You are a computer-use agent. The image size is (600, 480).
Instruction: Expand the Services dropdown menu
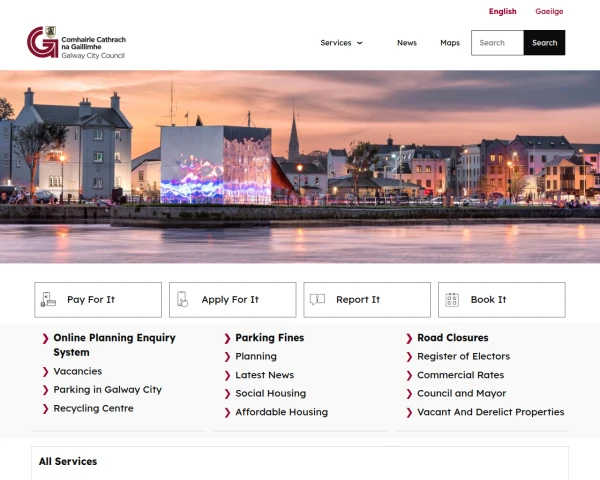[341, 43]
